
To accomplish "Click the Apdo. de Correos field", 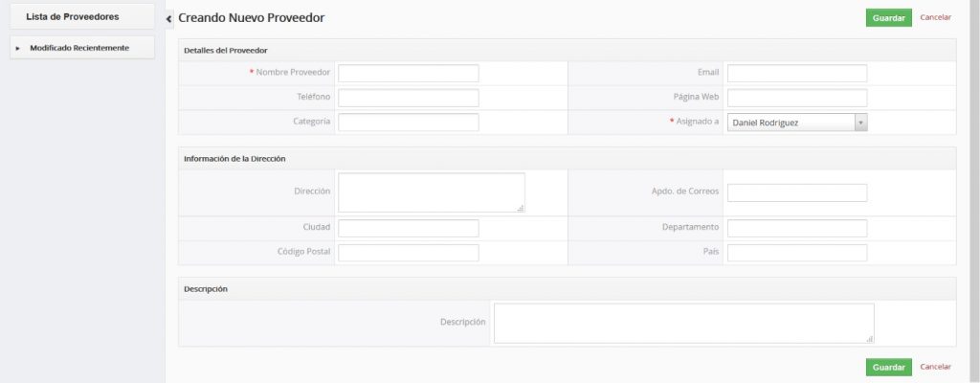I will 797,192.
